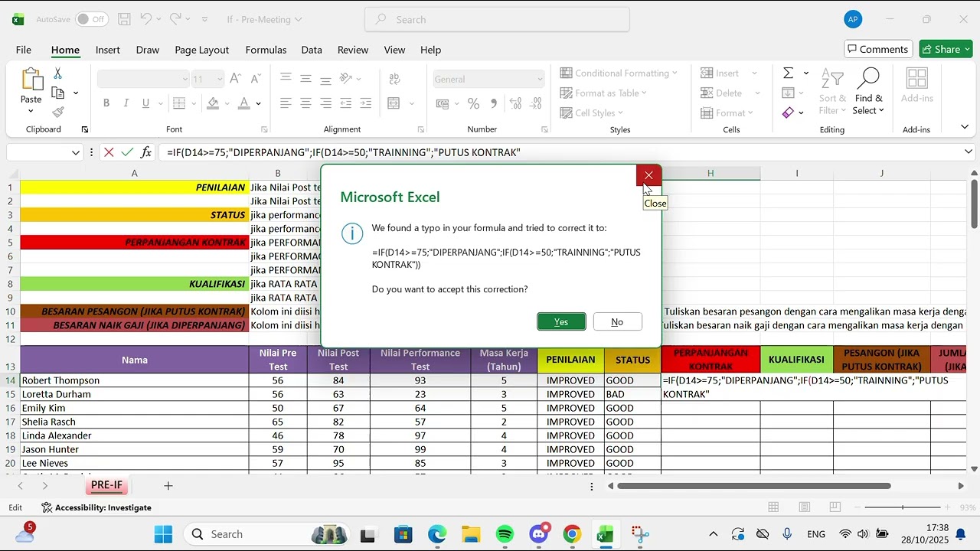The height and width of the screenshot is (551, 980).
Task: Click the Paste clipboard icon
Action: point(31,80)
